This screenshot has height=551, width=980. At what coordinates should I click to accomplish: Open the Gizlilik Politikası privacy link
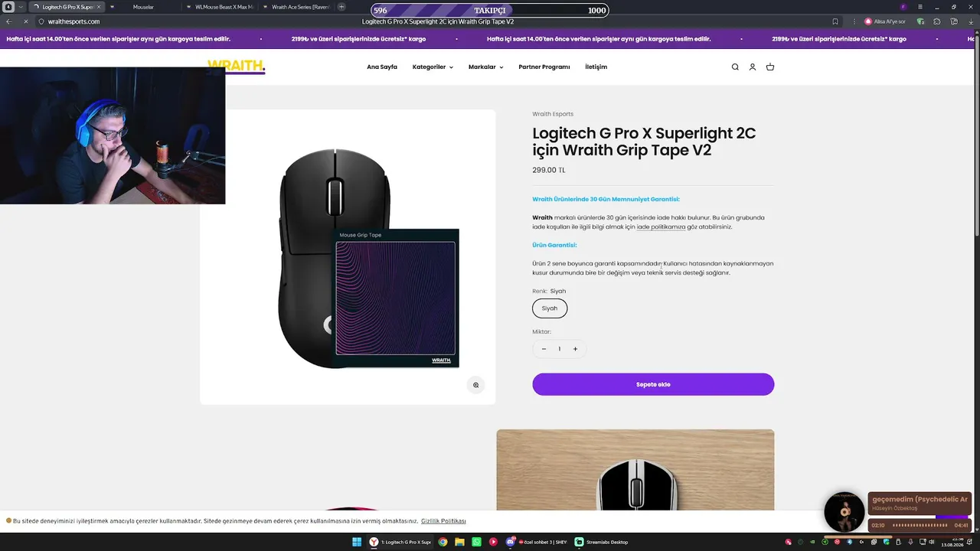coord(443,521)
